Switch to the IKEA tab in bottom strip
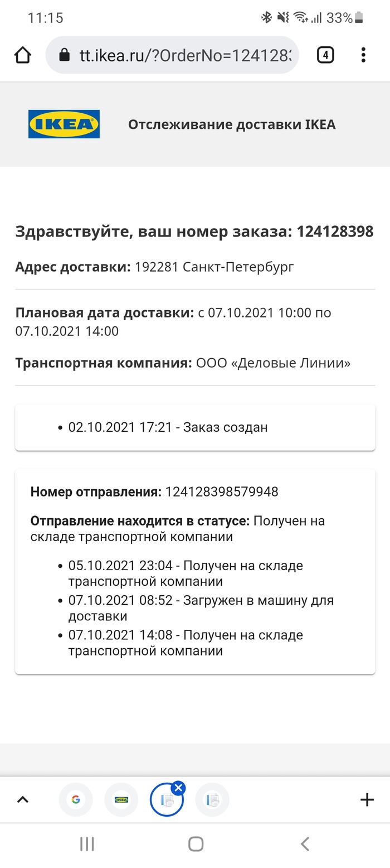Viewport: 390px width, 868px height. [121, 800]
